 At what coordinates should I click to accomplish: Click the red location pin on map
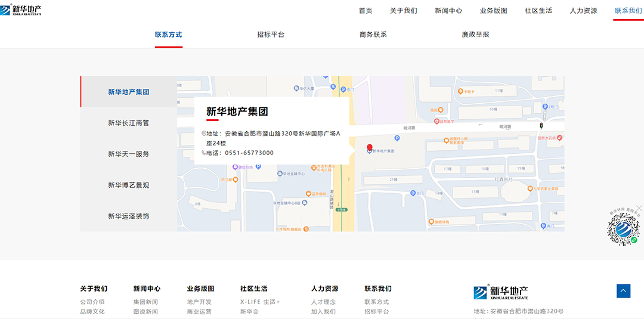click(x=369, y=147)
